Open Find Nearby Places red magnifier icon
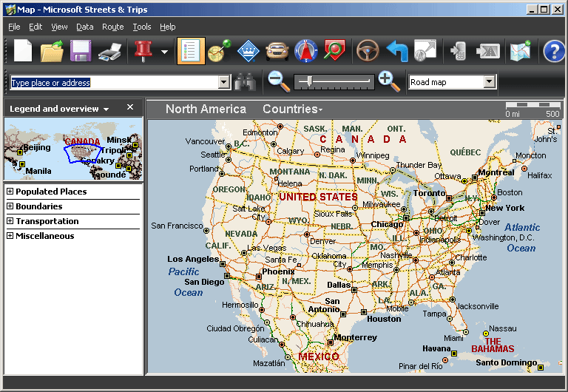568x392 pixels. tap(334, 50)
